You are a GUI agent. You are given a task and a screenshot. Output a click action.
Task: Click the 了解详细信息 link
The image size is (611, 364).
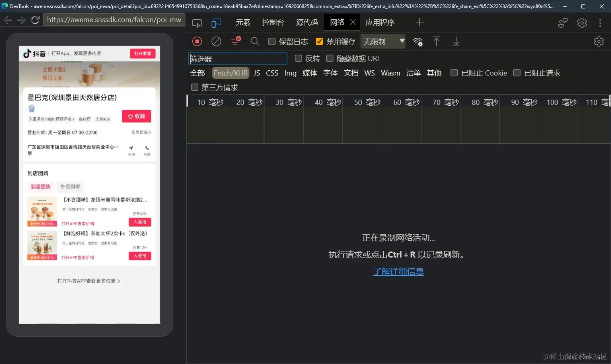[x=398, y=272]
